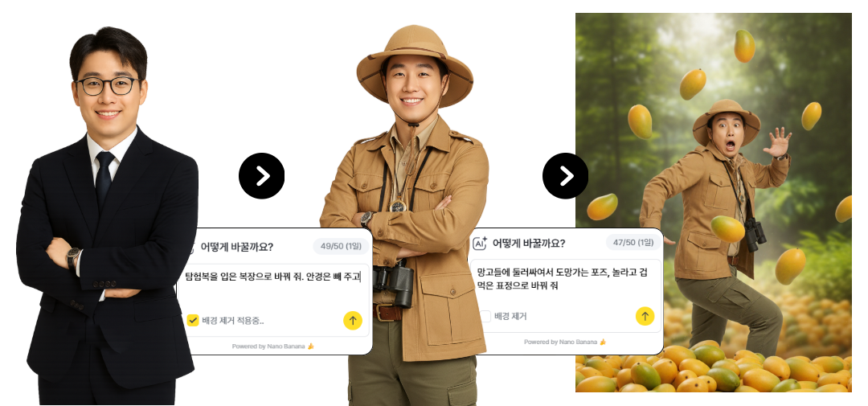Uncheck the 배경 제거 적용중 checkbox

[x=193, y=320]
